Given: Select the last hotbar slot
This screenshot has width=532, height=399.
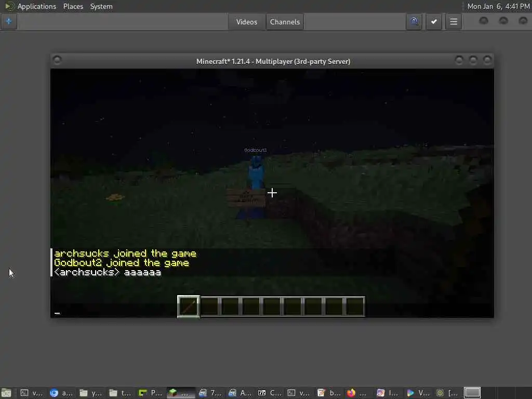Looking at the screenshot, I should coord(355,307).
